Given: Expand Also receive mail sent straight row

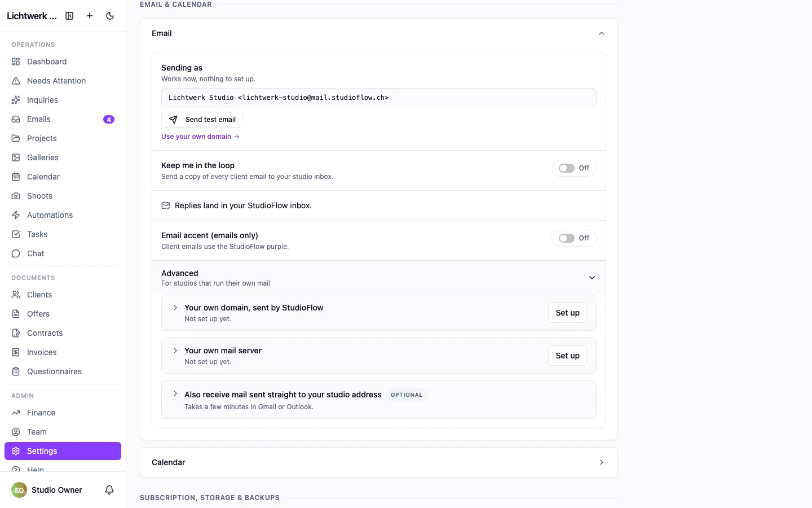Looking at the screenshot, I should pyautogui.click(x=175, y=394).
